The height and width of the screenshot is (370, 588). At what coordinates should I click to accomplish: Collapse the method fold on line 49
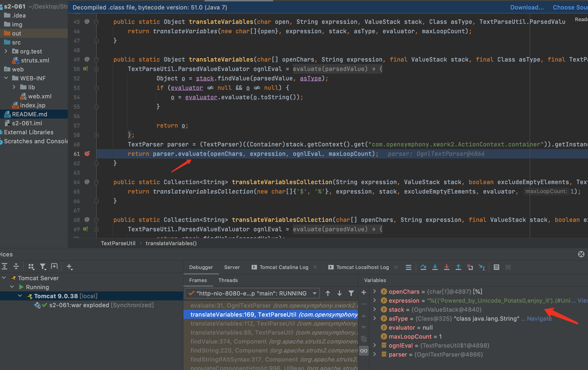(x=96, y=59)
